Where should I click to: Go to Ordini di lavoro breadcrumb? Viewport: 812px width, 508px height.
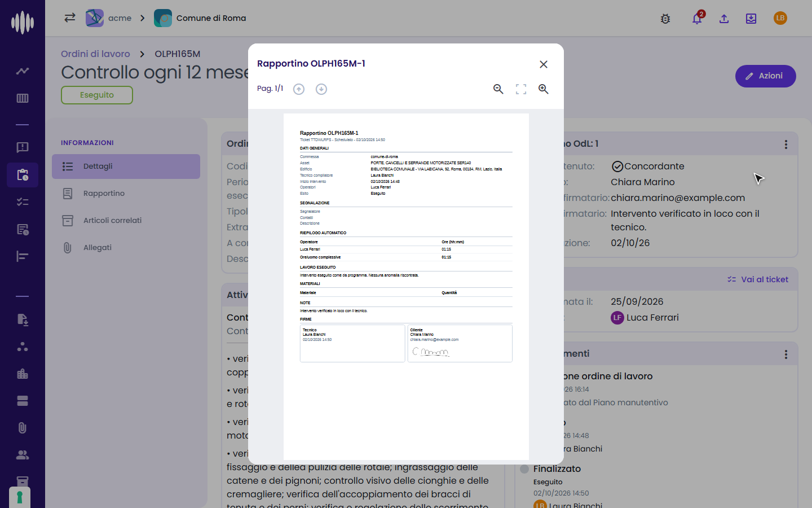coord(95,54)
